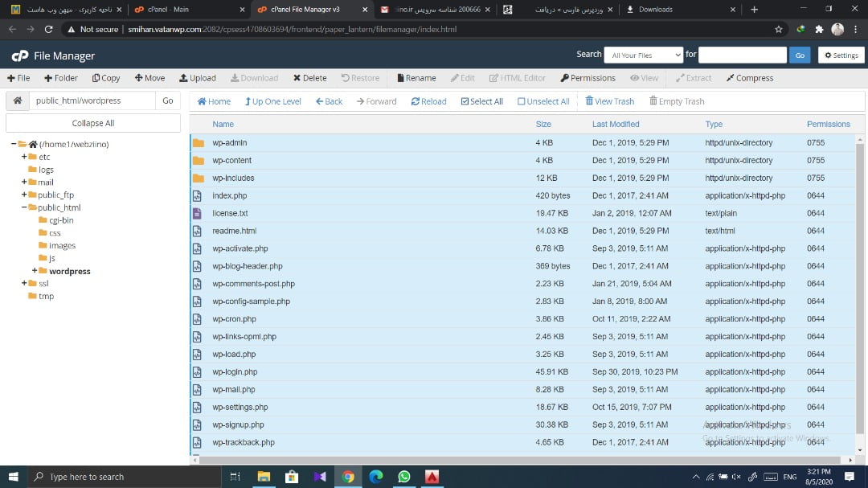Click the browser reload icon
Screen dimensions: 868x488
pyautogui.click(x=49, y=30)
